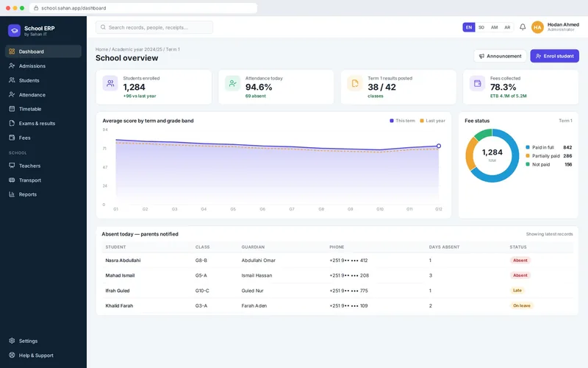This screenshot has height=368, width=588.
Task: Click the Late status badge
Action: 517,291
